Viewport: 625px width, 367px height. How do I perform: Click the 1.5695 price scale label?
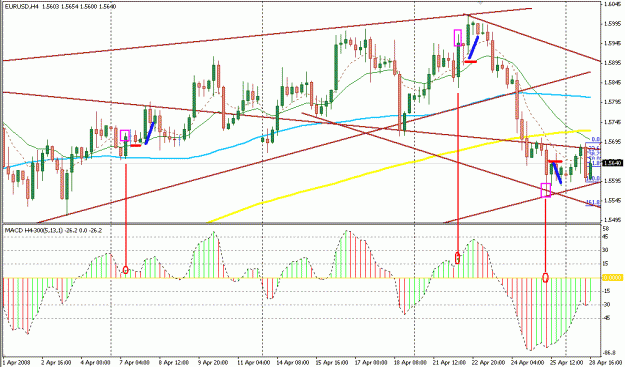click(612, 142)
